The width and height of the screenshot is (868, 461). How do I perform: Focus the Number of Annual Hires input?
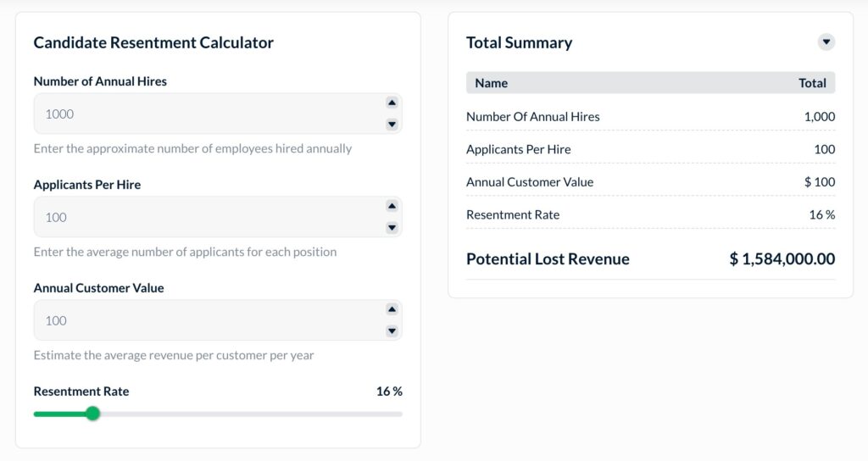[203, 114]
